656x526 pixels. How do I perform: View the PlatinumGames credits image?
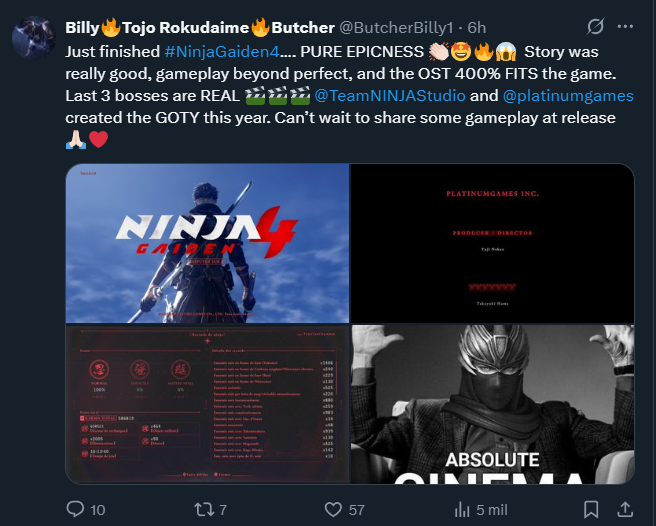pyautogui.click(x=492, y=243)
